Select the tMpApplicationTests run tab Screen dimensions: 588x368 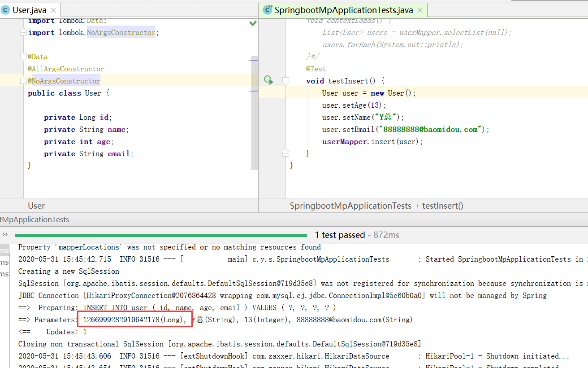[x=35, y=219]
